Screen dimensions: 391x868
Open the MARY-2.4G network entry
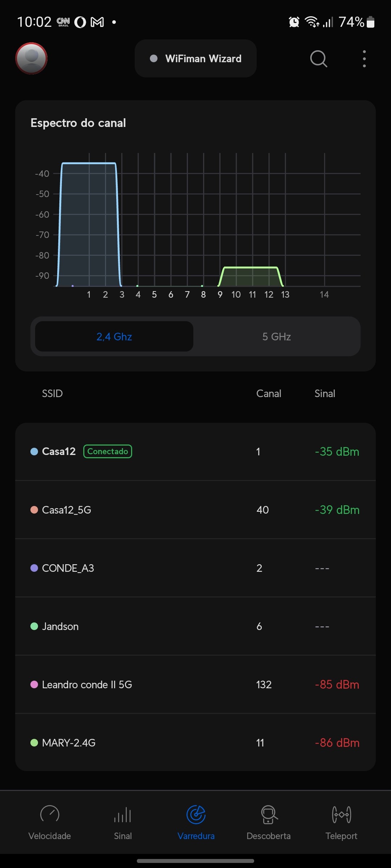[x=195, y=743]
